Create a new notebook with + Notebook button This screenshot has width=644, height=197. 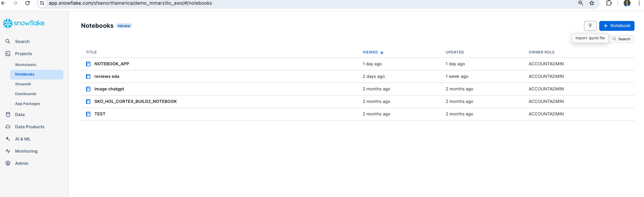pos(617,26)
